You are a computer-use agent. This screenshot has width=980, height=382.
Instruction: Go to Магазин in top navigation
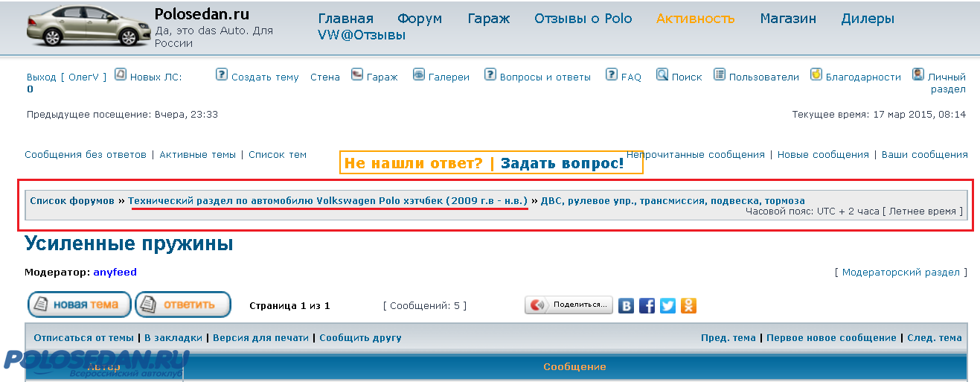point(788,19)
